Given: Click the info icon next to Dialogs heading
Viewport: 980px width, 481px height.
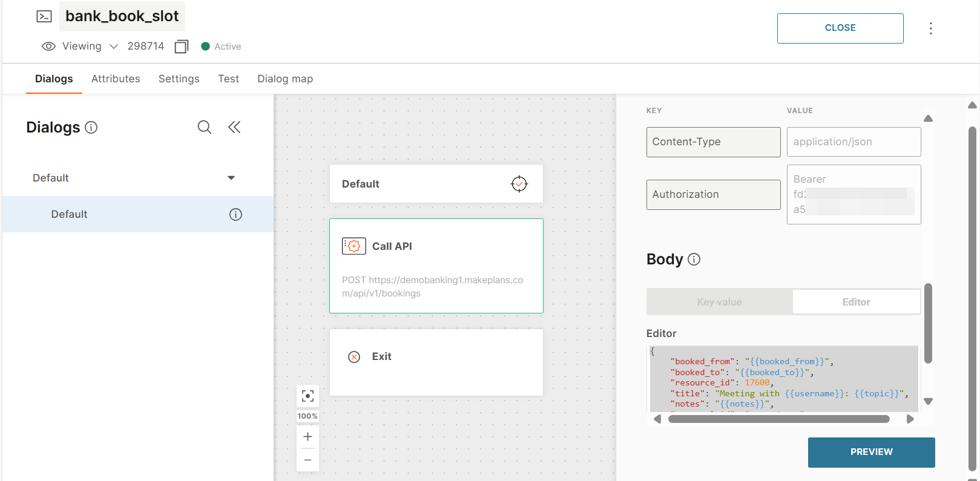Looking at the screenshot, I should click(x=91, y=127).
